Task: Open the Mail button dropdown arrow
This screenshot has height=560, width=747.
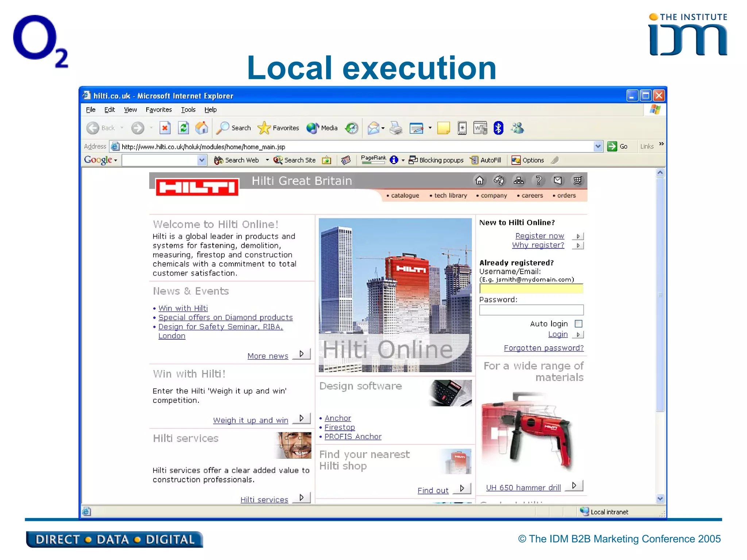Action: coord(383,128)
